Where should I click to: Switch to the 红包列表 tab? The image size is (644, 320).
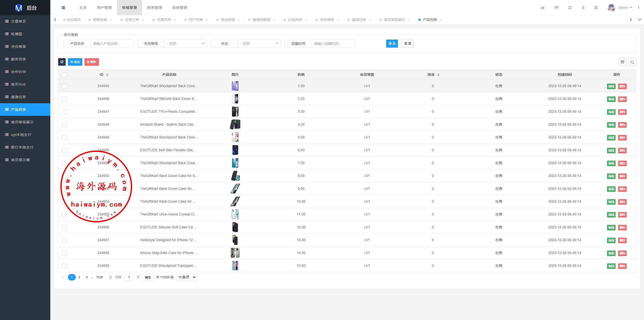295,20
